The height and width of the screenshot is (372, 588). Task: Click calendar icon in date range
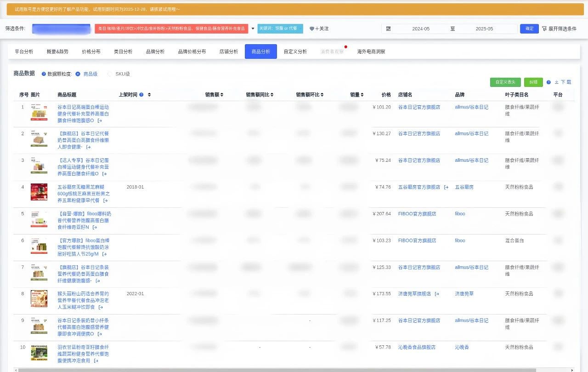(x=388, y=29)
